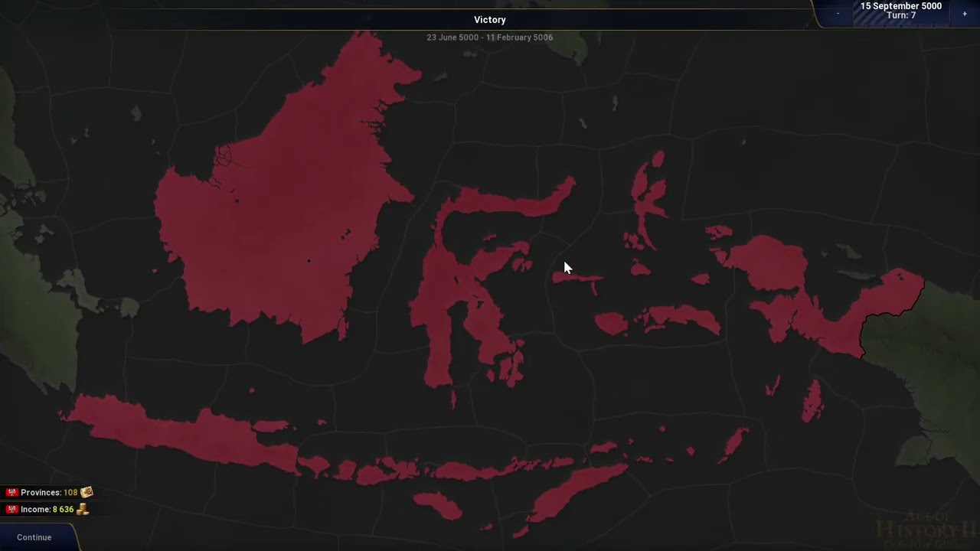The width and height of the screenshot is (980, 551).
Task: Click the plus timeline speed button
Action: pos(965,14)
